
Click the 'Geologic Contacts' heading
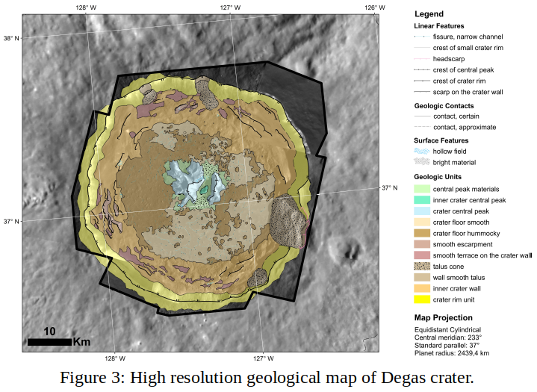tap(444, 106)
